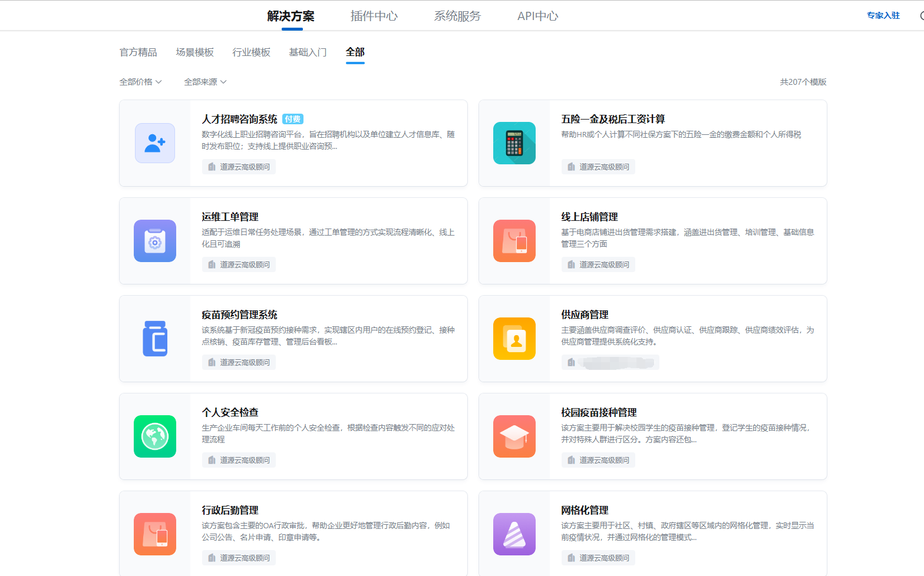Open the 校园疫苗接种管理 title
The image size is (924, 576).
click(x=599, y=412)
